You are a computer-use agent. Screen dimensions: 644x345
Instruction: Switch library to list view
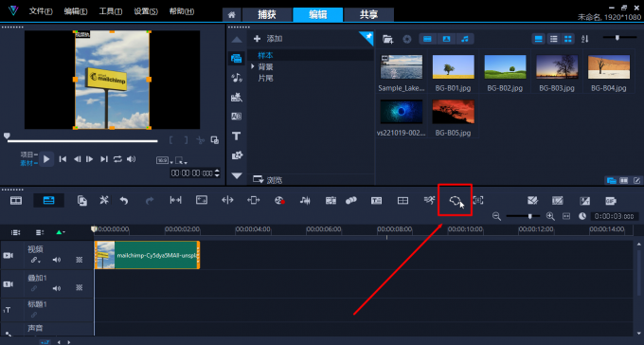pyautogui.click(x=554, y=39)
